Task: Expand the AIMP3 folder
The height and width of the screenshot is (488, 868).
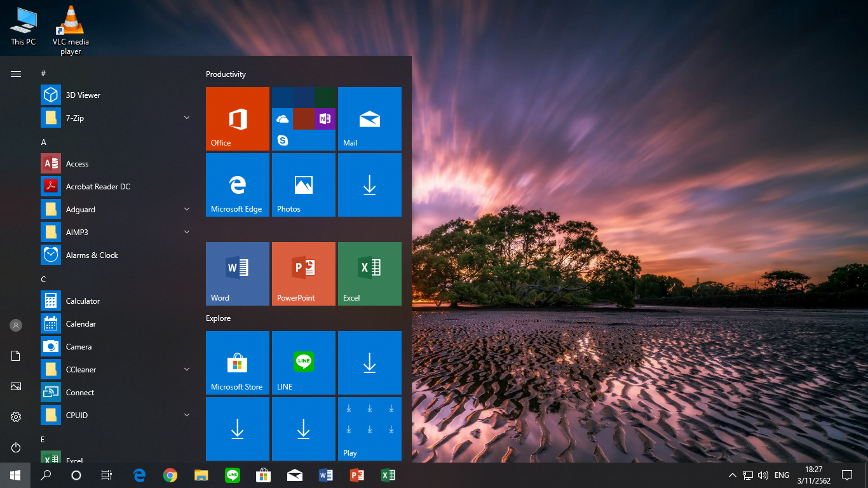Action: click(x=117, y=233)
